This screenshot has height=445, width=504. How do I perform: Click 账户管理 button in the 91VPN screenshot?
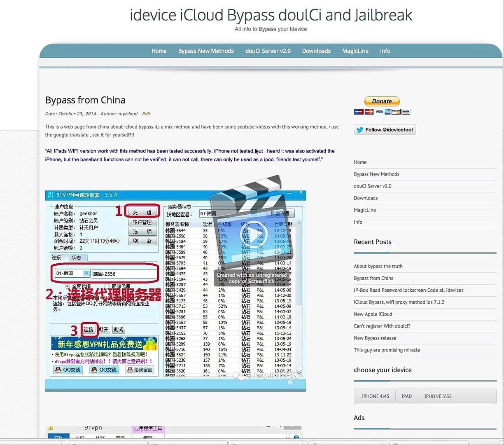[x=142, y=222]
